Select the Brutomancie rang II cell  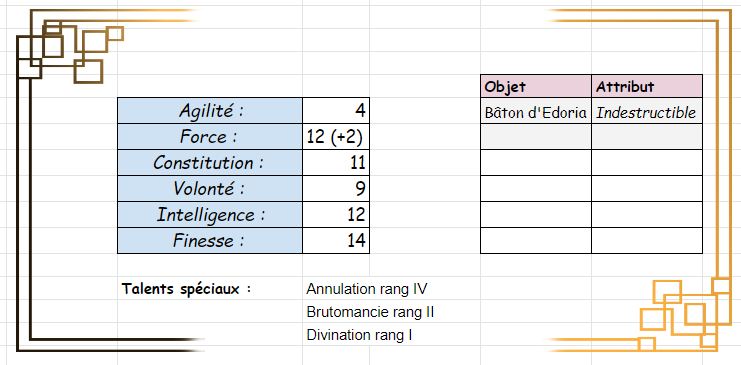tap(370, 312)
